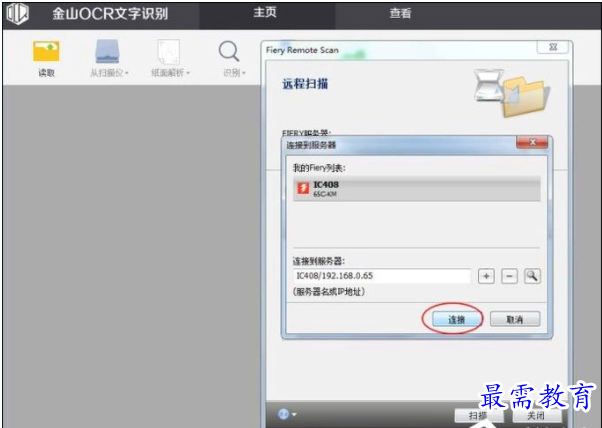Click the red Fiery icon next to IC408
Screen dimensions: 602x428
pos(303,188)
